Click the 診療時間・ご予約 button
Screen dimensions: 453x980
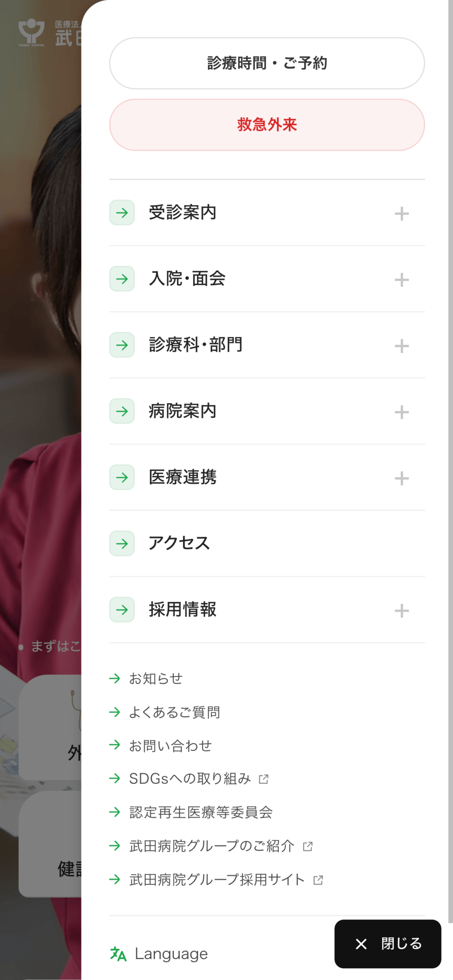click(267, 63)
